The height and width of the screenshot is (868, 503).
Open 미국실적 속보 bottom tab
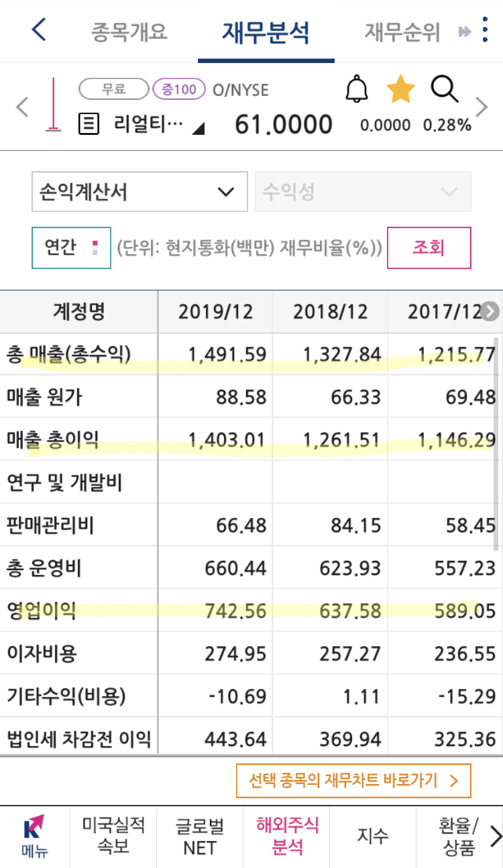(113, 836)
